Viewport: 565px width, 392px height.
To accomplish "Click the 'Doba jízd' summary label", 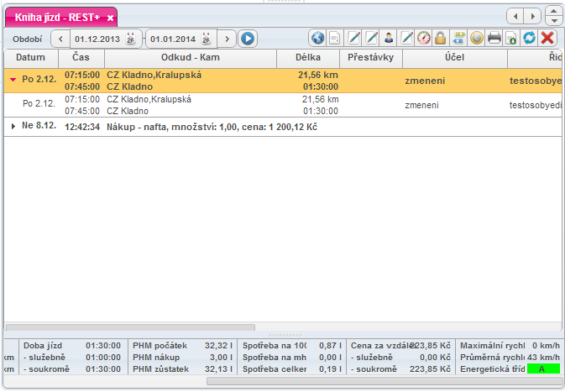I will coord(43,346).
